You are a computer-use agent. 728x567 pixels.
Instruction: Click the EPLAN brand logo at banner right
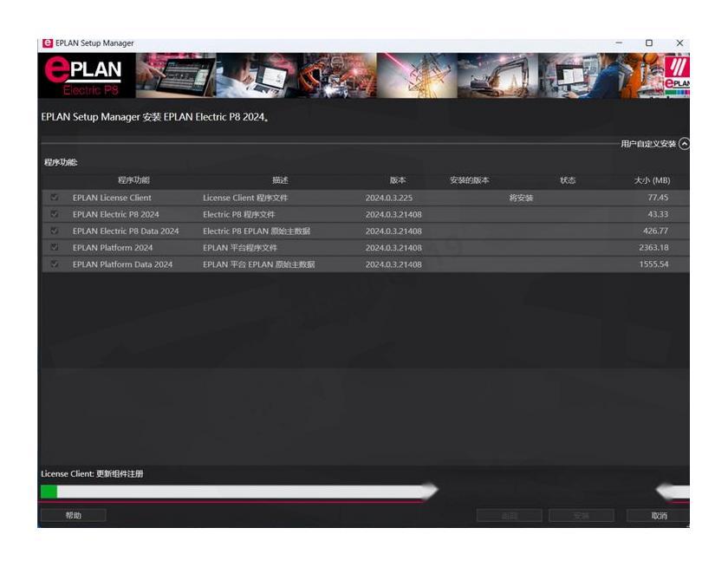(x=676, y=75)
